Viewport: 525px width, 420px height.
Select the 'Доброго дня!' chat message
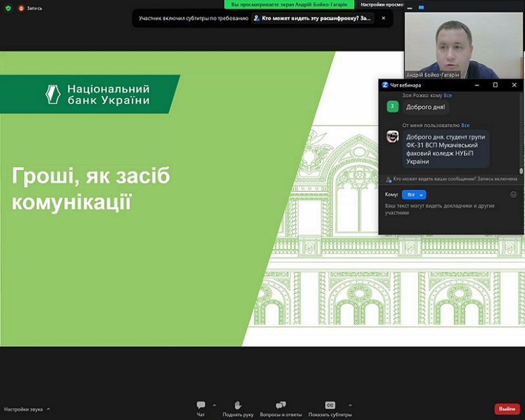(425, 107)
